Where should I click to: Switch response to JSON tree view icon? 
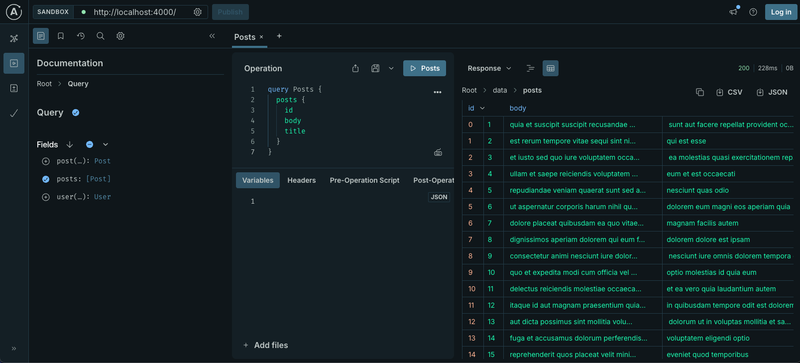[x=530, y=68]
